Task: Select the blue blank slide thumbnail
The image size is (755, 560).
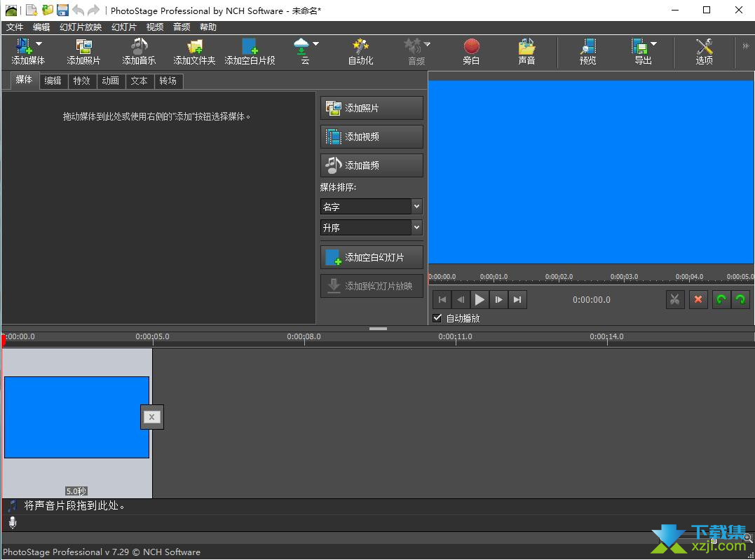Action: (76, 417)
